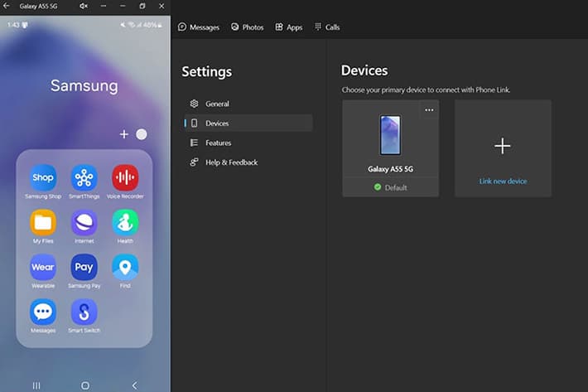Mute the phone screen audio
The width and height of the screenshot is (588, 392).
pyautogui.click(x=84, y=6)
